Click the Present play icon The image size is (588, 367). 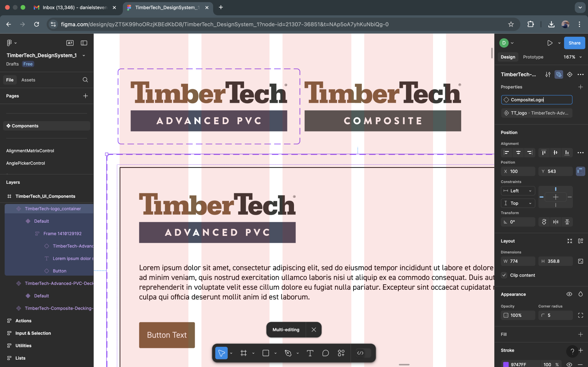click(x=550, y=43)
